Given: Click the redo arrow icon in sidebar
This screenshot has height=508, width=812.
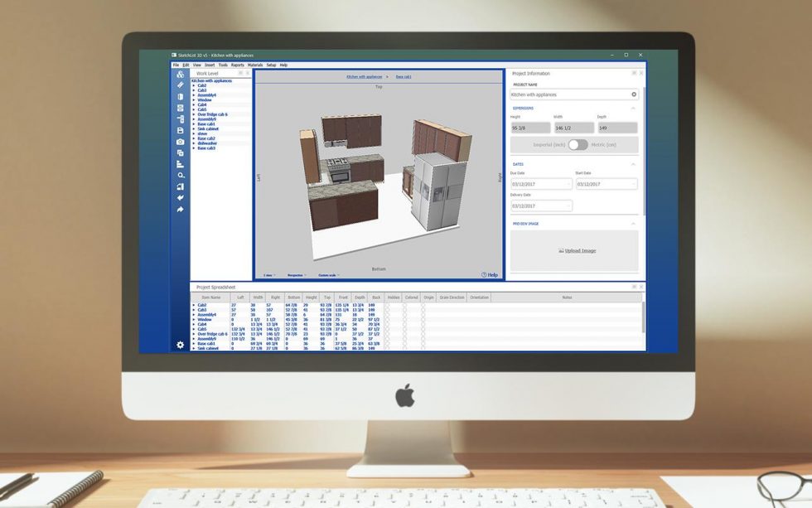Looking at the screenshot, I should pos(181,210).
